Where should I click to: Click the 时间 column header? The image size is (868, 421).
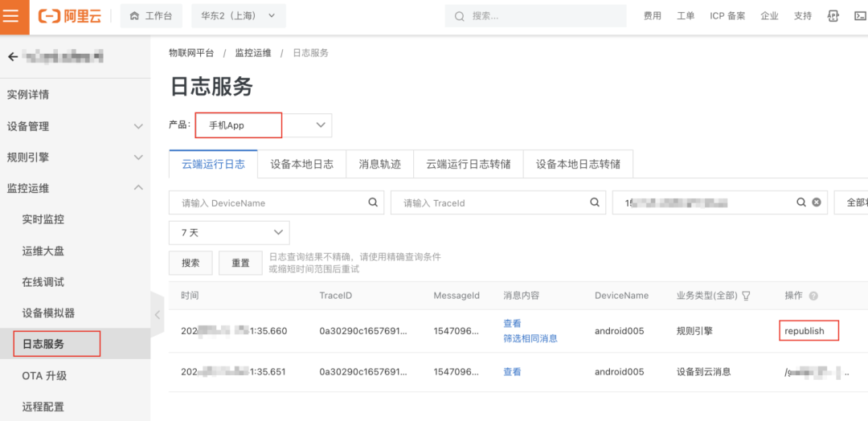pyautogui.click(x=190, y=296)
